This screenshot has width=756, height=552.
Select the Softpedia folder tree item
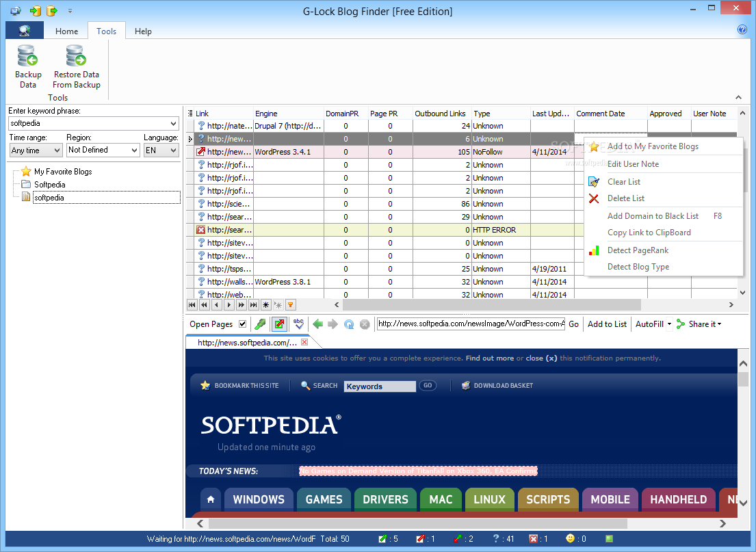coord(50,185)
